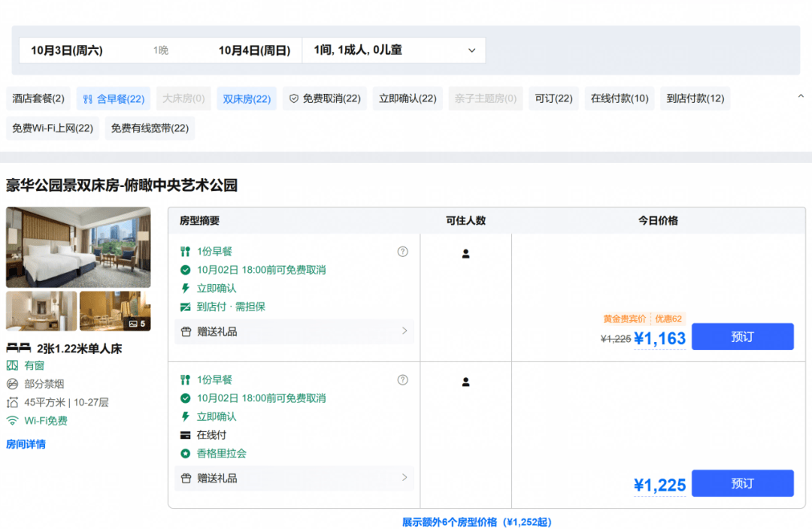The height and width of the screenshot is (529, 812).
Task: Click the 黄金贵宾价 member price tag
Action: [625, 319]
